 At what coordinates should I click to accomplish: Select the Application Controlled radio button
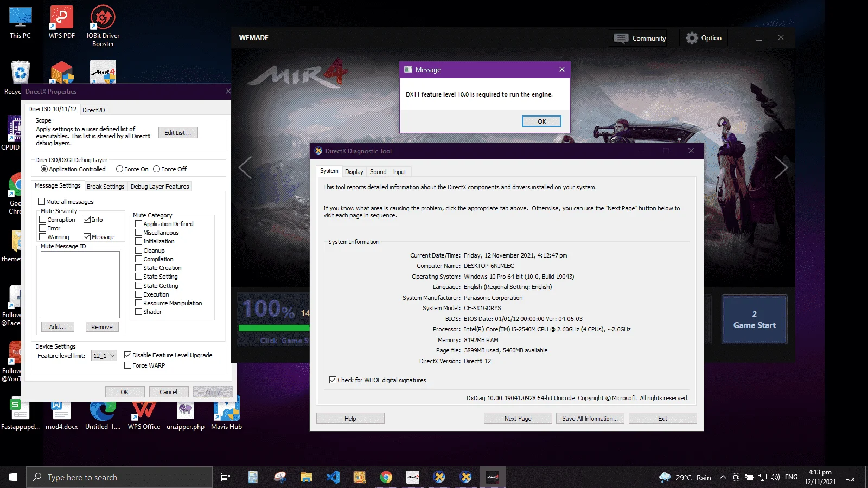pos(44,169)
